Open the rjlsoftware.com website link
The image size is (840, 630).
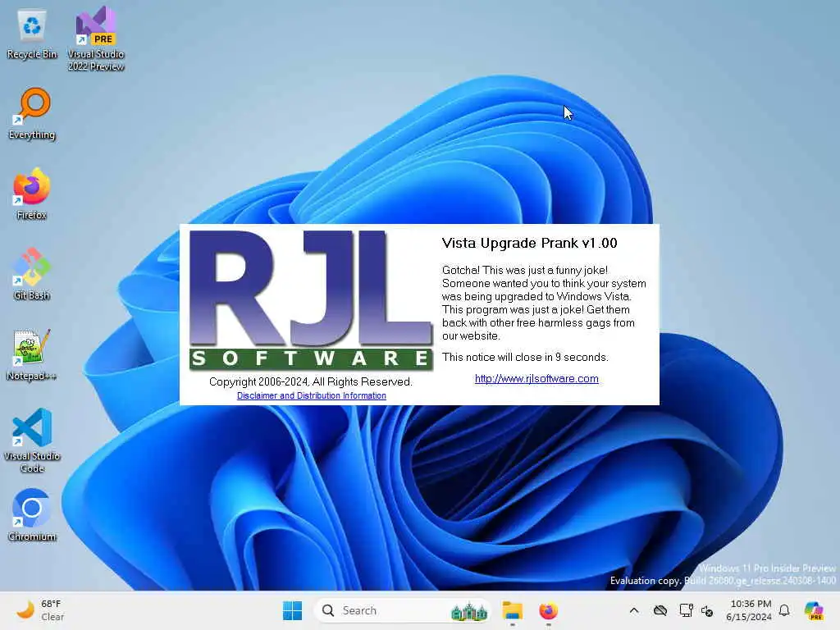coord(536,379)
